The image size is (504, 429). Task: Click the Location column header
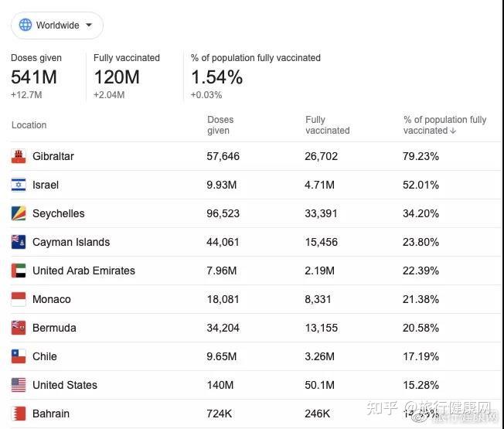point(29,125)
